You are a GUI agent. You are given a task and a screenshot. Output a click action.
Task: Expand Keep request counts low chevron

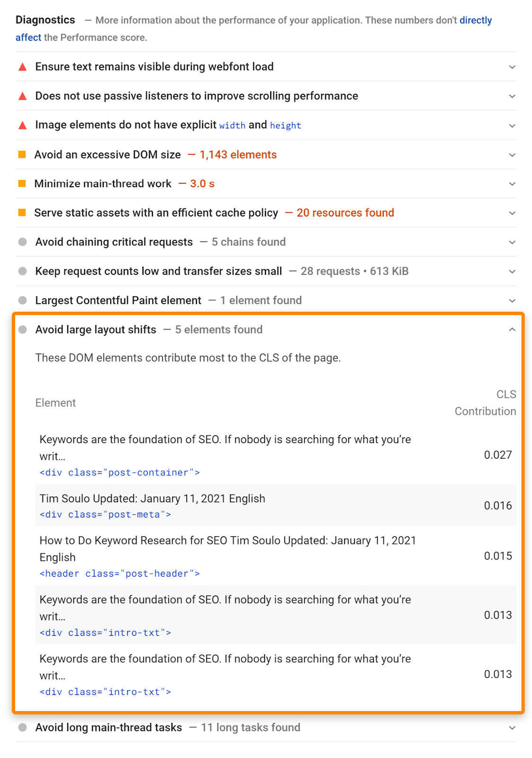512,271
